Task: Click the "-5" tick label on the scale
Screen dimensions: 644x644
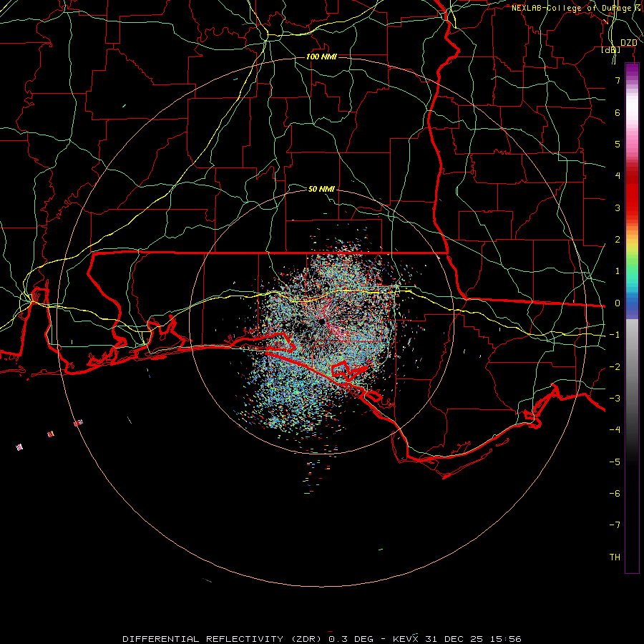Action: pyautogui.click(x=615, y=462)
